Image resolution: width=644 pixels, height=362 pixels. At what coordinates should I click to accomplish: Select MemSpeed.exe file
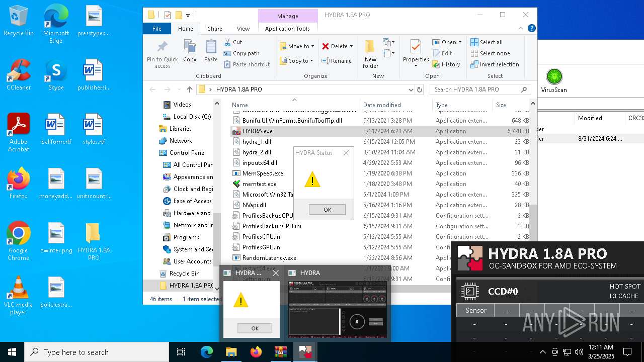tap(262, 173)
